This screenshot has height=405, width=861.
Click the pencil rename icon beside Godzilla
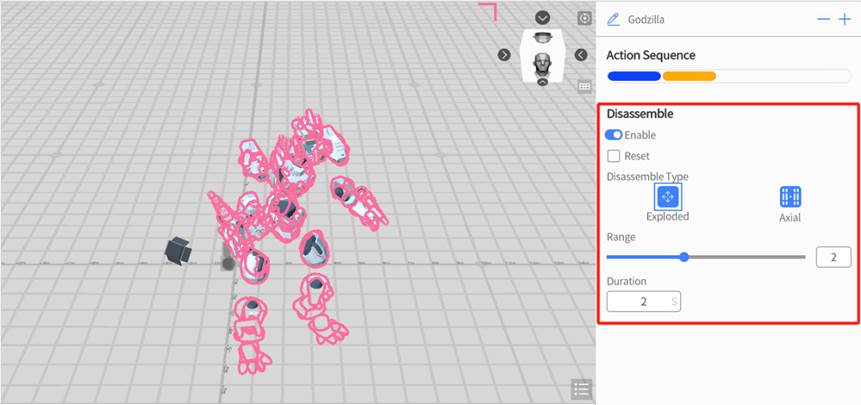point(614,19)
